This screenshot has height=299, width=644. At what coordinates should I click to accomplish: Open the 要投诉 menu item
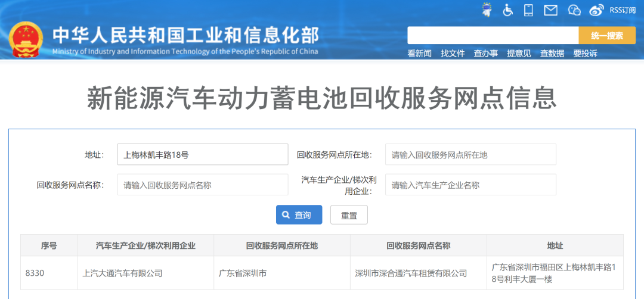pos(586,54)
